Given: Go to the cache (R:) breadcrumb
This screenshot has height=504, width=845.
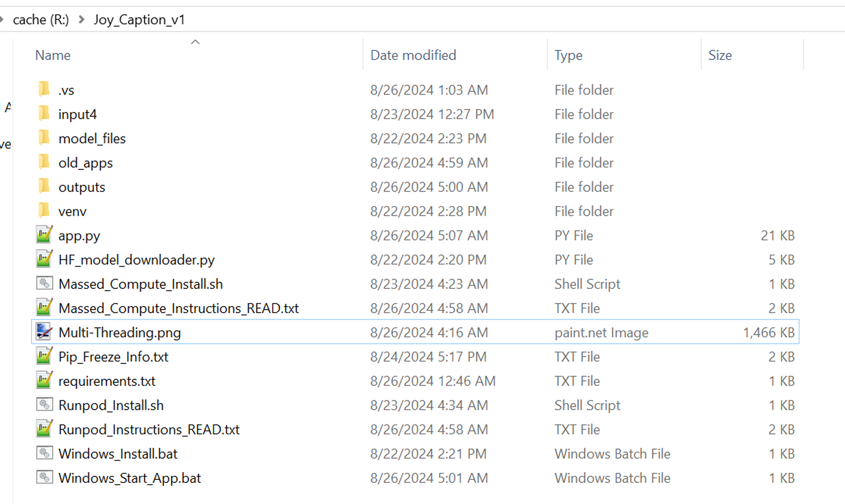Looking at the screenshot, I should [41, 19].
